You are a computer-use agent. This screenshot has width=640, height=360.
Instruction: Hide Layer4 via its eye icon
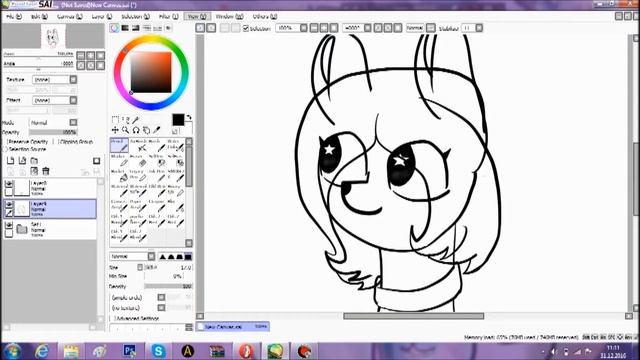pyautogui.click(x=9, y=204)
